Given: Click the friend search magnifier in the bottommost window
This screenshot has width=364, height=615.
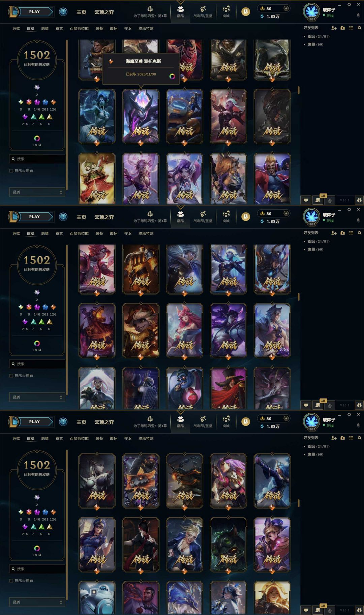Looking at the screenshot, I should (360, 438).
